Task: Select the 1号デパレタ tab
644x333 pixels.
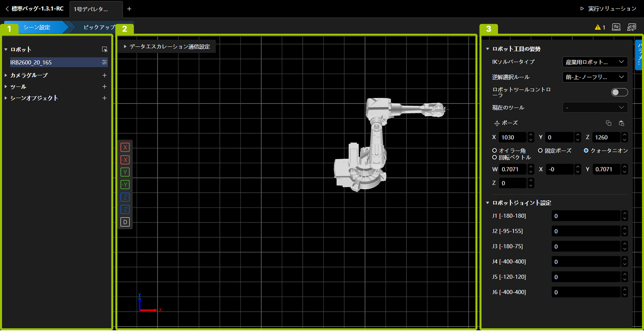Action: [x=91, y=9]
